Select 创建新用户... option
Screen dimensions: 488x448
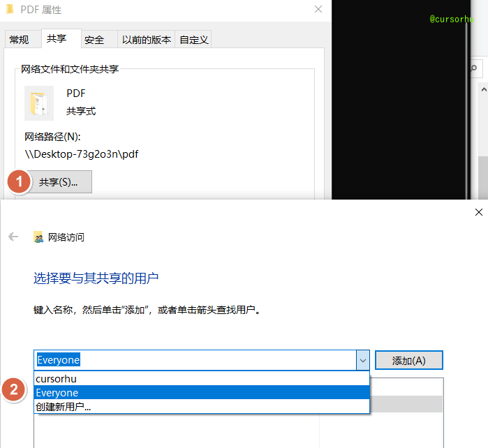[x=201, y=406]
